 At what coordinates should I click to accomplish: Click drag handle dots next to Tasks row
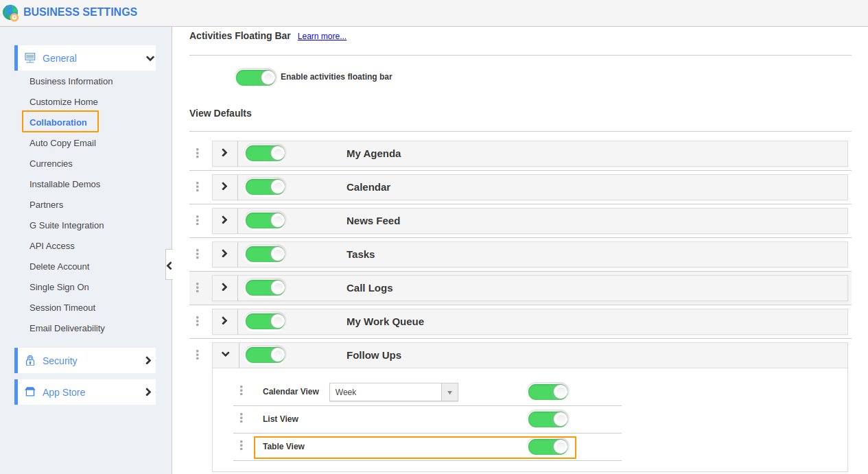click(x=197, y=254)
